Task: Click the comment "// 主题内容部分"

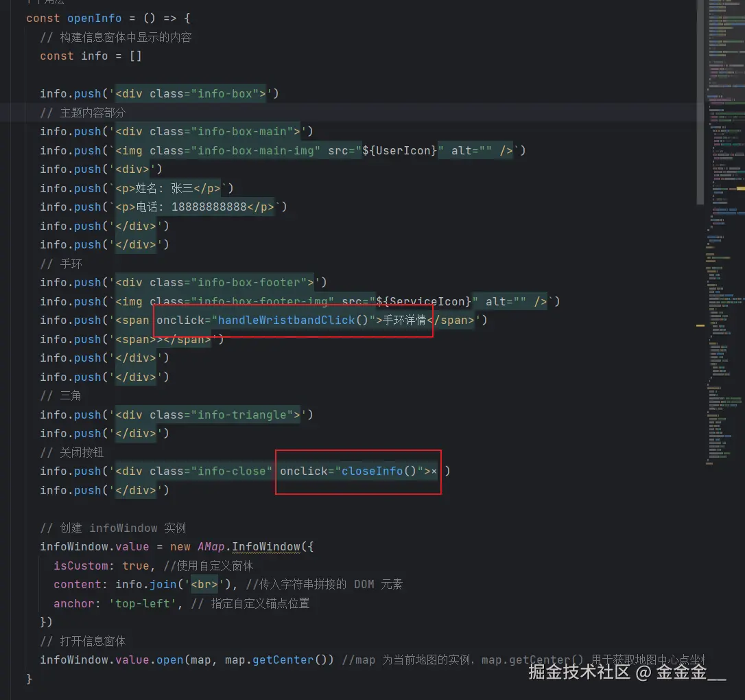Action: (x=83, y=113)
